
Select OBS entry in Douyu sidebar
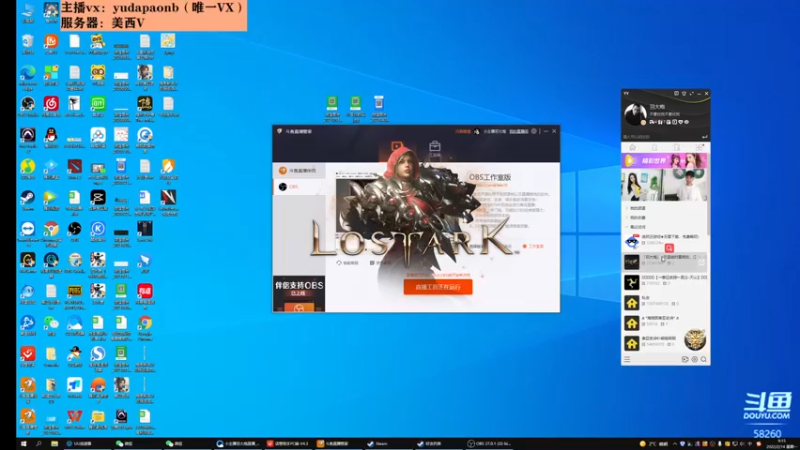pos(299,187)
